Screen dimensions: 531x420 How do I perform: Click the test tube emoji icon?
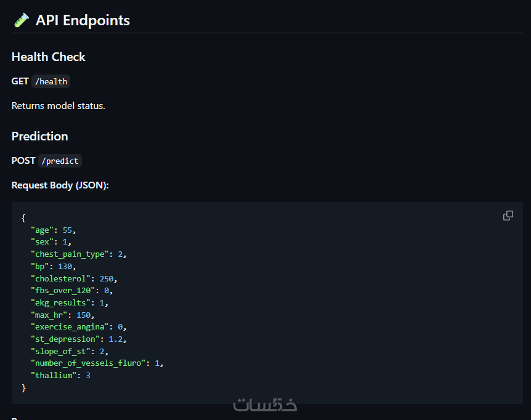(x=21, y=20)
